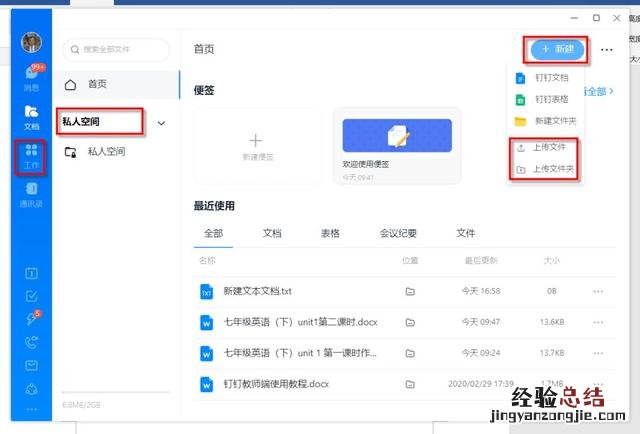Image resolution: width=640 pixels, height=434 pixels.
Task: Click the blue 新建 button
Action: (x=556, y=49)
